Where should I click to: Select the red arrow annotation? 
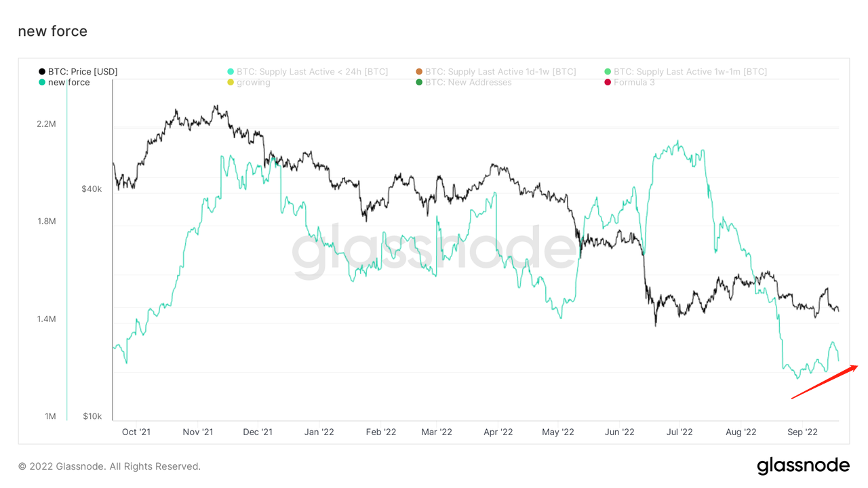[x=825, y=382]
